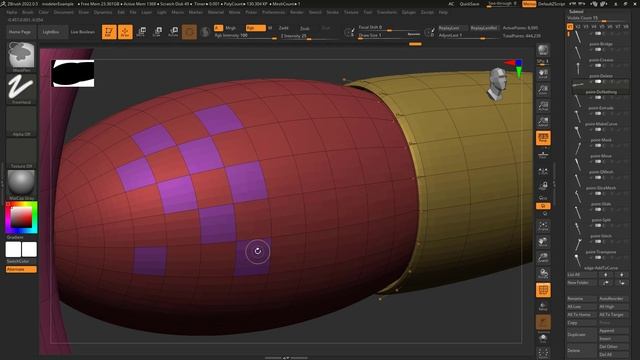Toggle the A channel button

pos(218,28)
